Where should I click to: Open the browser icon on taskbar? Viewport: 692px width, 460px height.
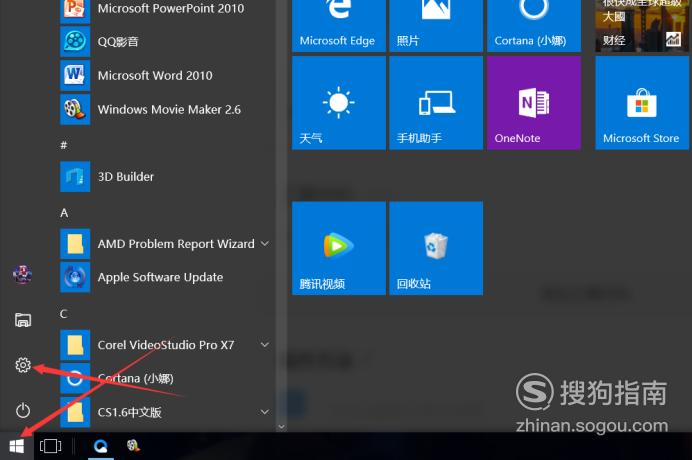(x=101, y=446)
